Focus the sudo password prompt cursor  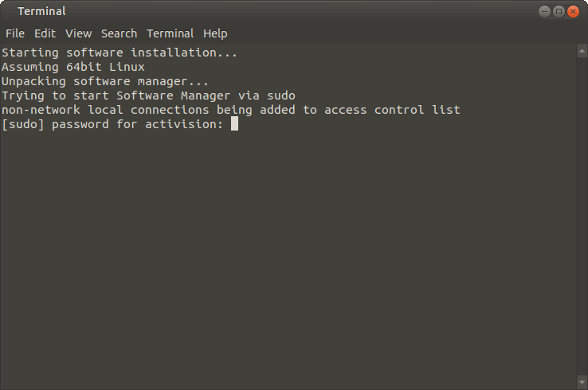[234, 124]
